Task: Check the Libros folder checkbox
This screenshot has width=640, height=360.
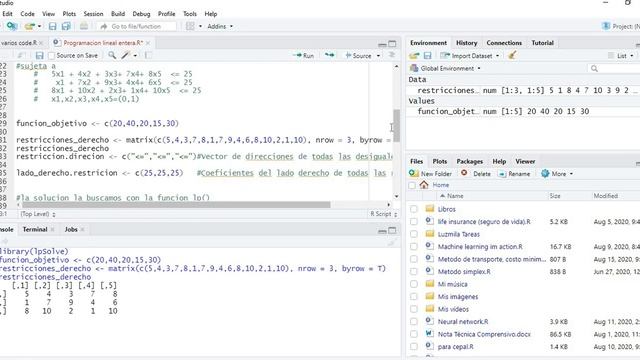Action: coord(414,209)
